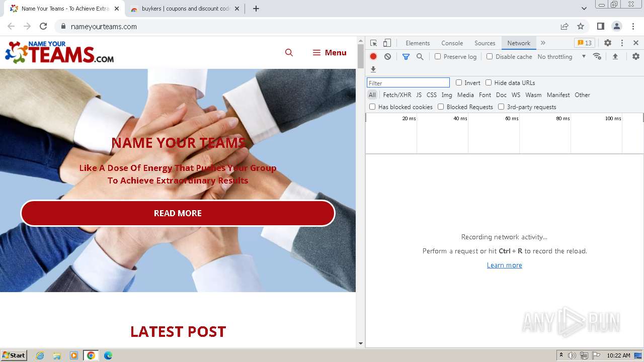
Task: Open the DevTools settings gear
Action: (x=608, y=43)
